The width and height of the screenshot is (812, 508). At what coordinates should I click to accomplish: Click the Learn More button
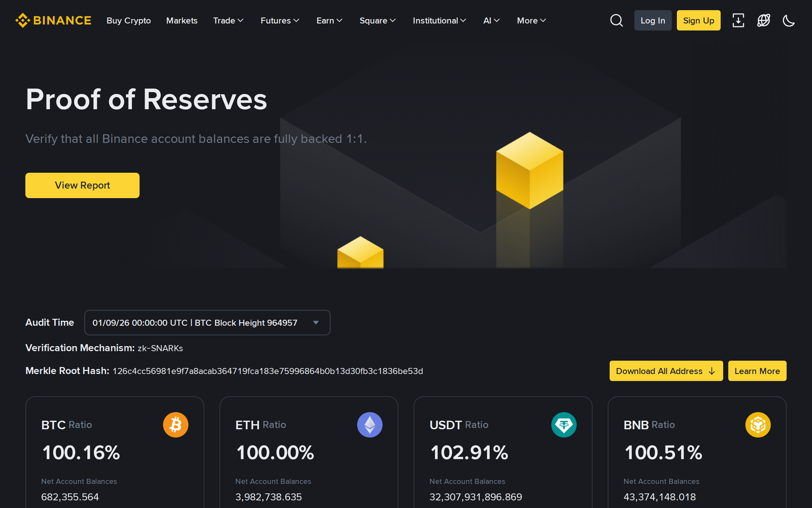pyautogui.click(x=757, y=371)
